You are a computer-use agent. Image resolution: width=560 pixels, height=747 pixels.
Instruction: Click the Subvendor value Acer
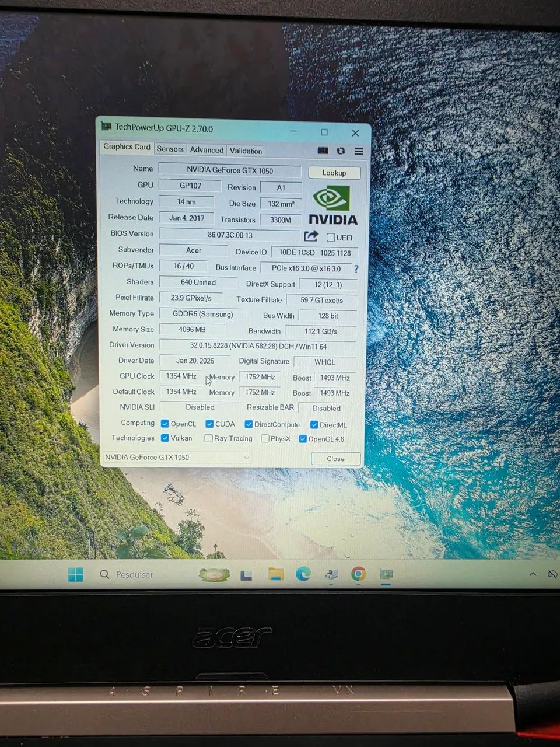[193, 250]
